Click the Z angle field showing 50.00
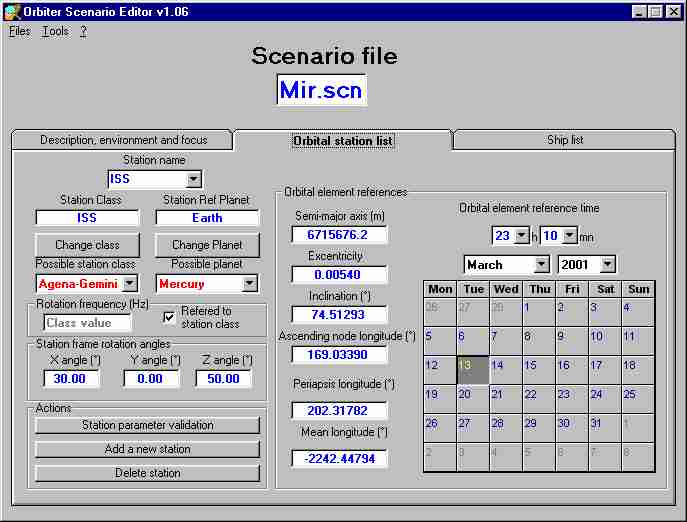The height and width of the screenshot is (522, 687). tap(223, 378)
